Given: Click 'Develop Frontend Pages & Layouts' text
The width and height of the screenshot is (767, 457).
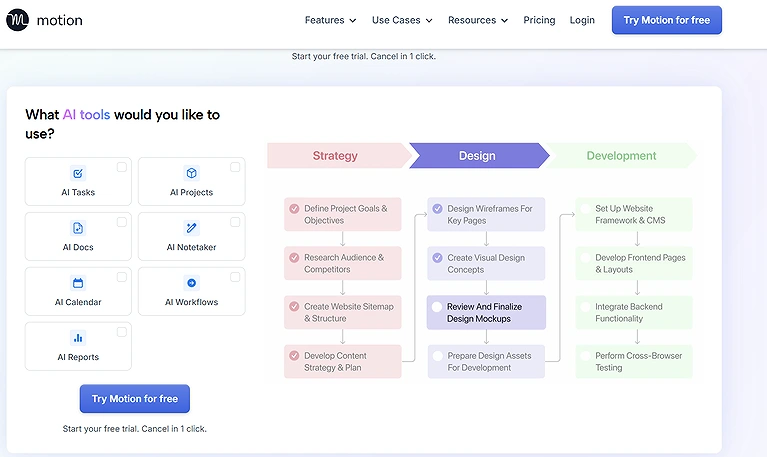Looking at the screenshot, I should tap(640, 263).
